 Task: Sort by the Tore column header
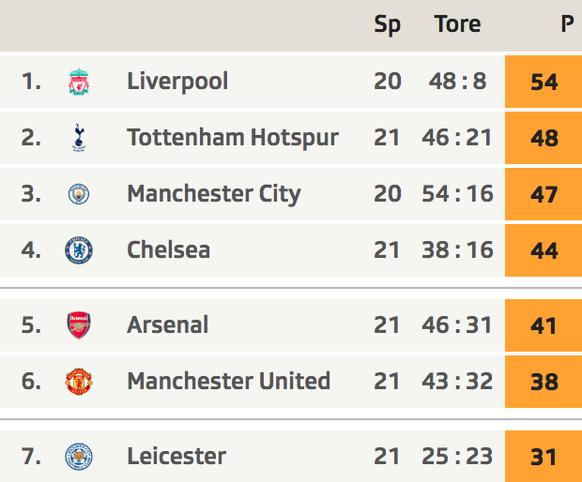click(458, 24)
